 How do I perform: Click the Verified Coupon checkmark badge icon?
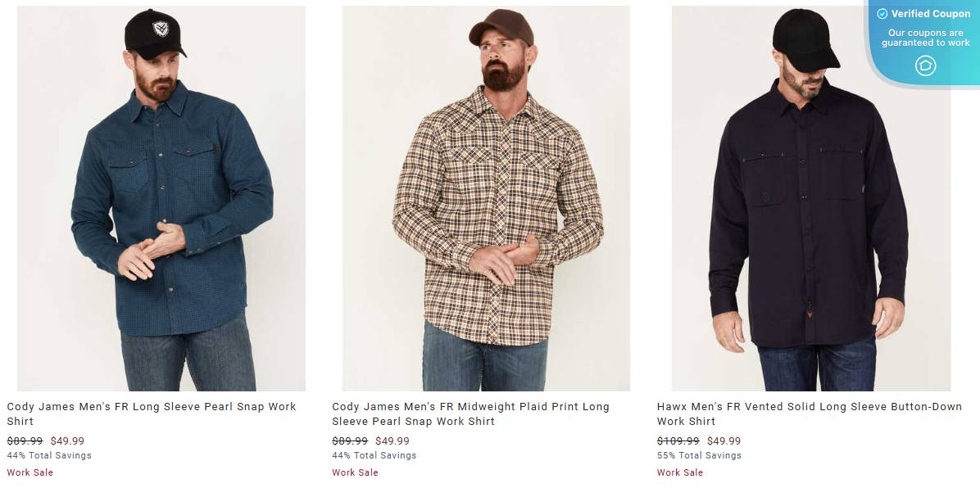(882, 13)
